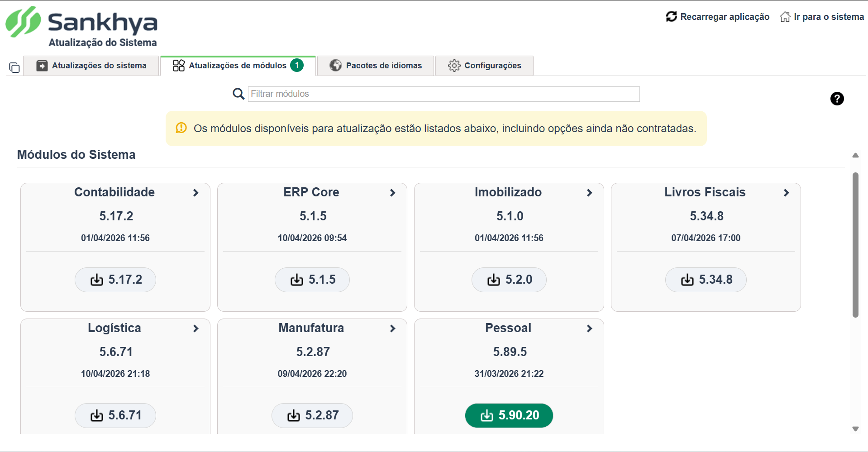Download Logística version 5.6.71
This screenshot has height=452, width=868.
[115, 415]
